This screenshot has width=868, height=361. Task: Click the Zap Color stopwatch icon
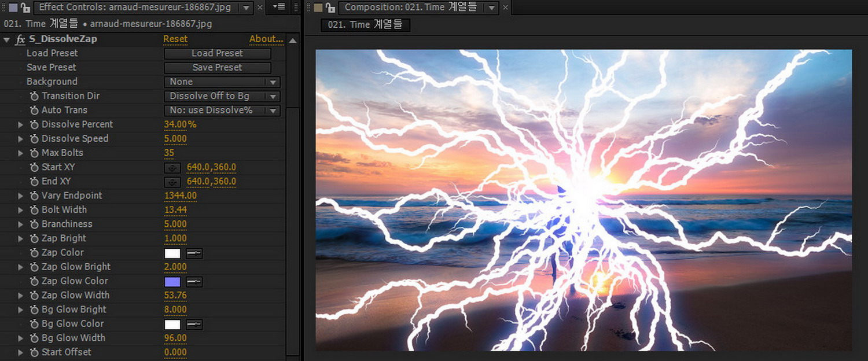coord(34,253)
